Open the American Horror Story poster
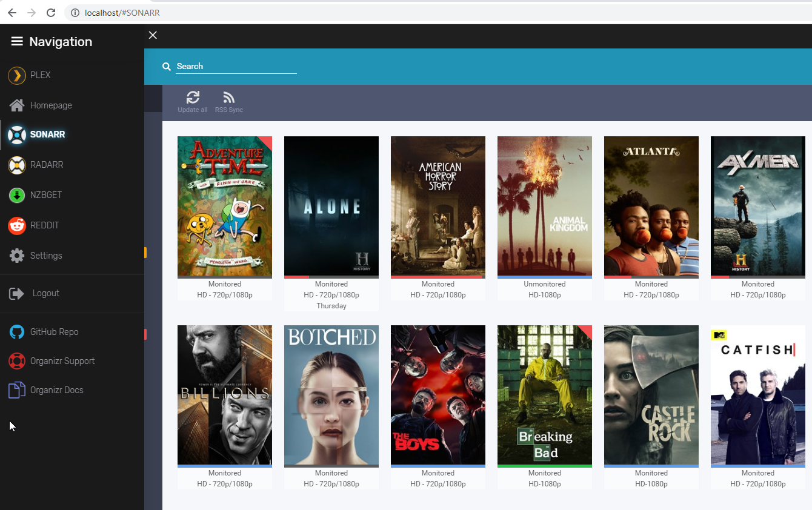Screen dimensions: 812x510 pos(438,207)
